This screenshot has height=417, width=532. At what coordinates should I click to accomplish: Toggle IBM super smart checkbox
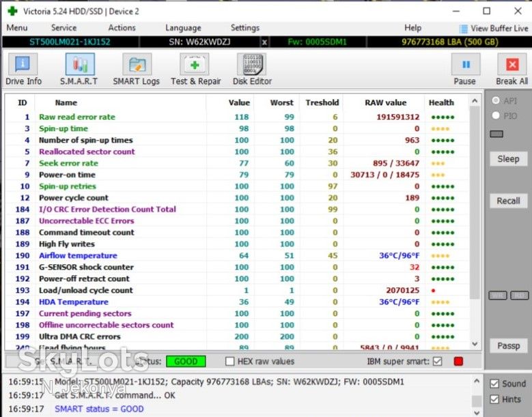point(438,362)
